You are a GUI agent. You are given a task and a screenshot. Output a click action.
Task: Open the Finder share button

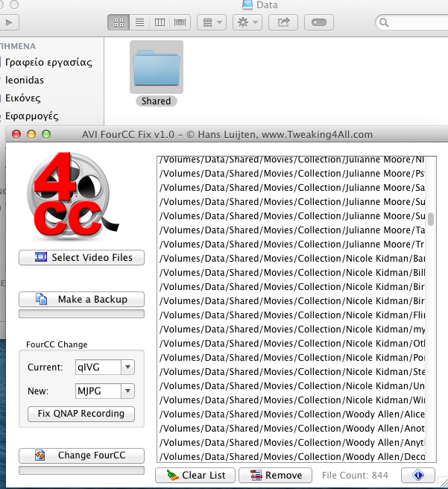point(283,23)
